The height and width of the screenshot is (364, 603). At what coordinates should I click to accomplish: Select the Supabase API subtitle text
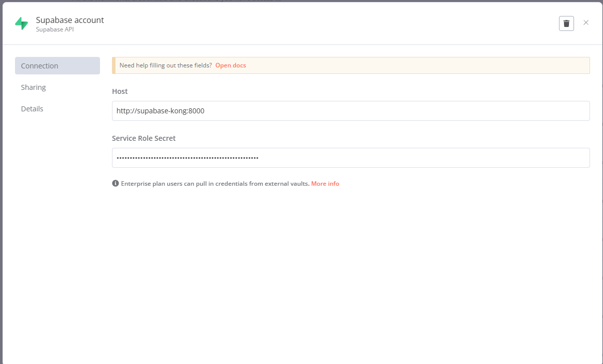tap(55, 29)
